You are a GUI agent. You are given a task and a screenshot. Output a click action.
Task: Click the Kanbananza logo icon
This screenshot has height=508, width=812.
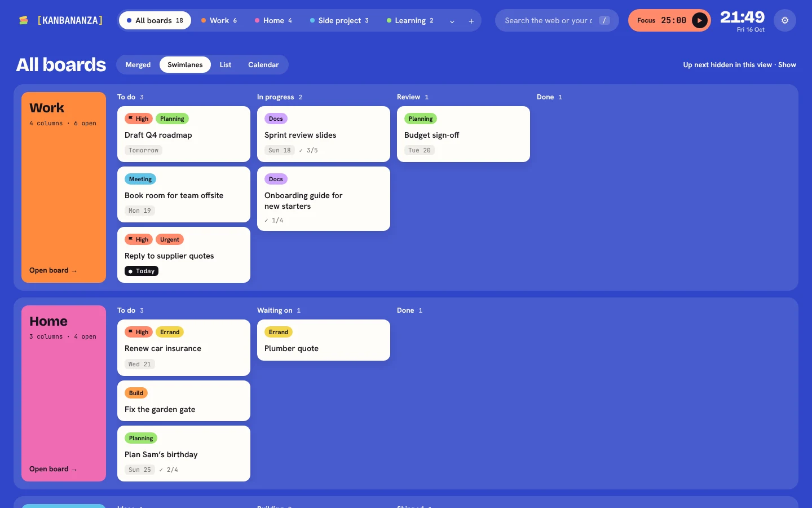(x=23, y=20)
